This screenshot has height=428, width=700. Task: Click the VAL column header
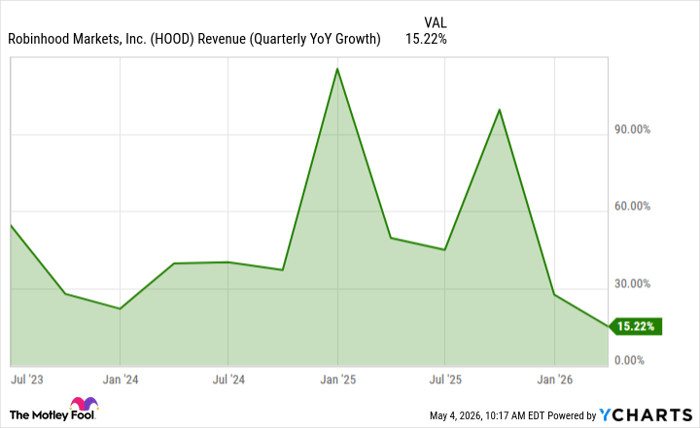[435, 22]
